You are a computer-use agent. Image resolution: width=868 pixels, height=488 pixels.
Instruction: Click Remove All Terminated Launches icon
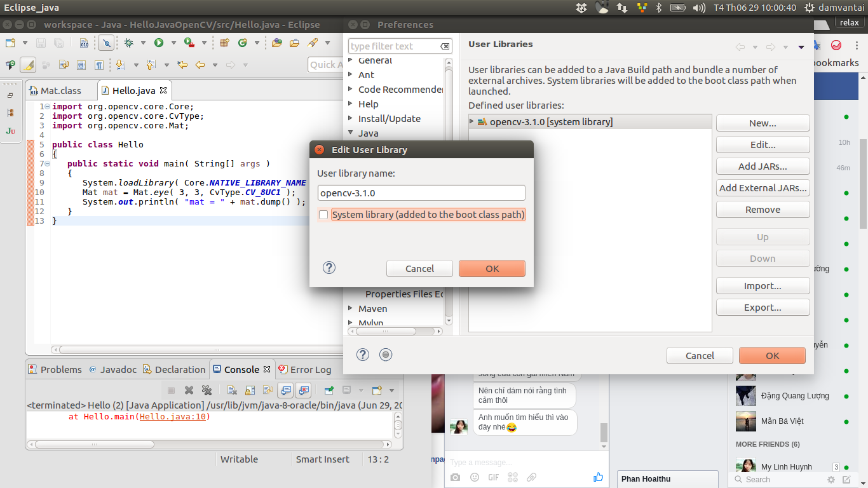coord(207,390)
